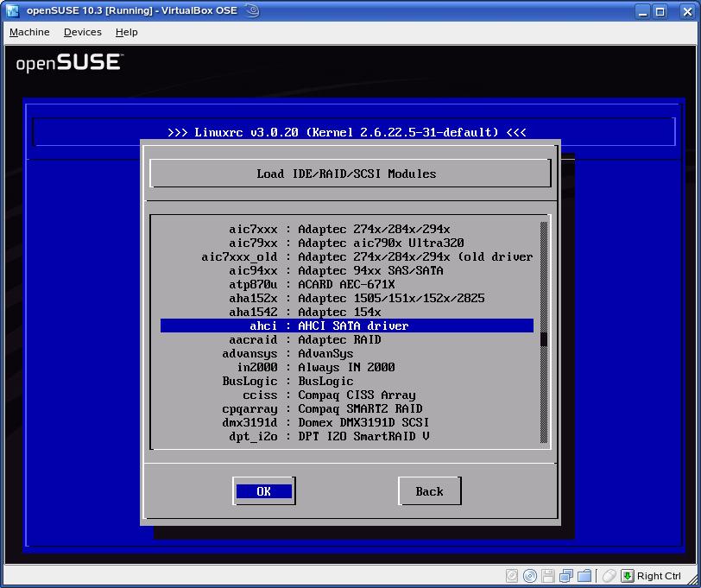Click the mouse integration indicator icon
The image size is (701, 588).
tap(609, 576)
